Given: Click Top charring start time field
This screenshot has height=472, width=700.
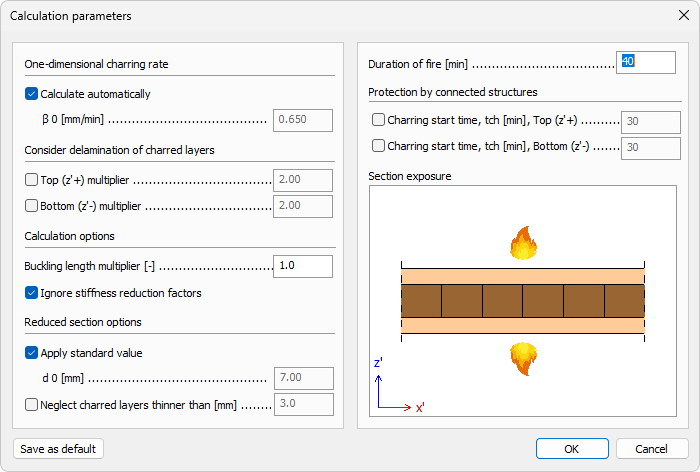Looking at the screenshot, I should click(x=650, y=122).
